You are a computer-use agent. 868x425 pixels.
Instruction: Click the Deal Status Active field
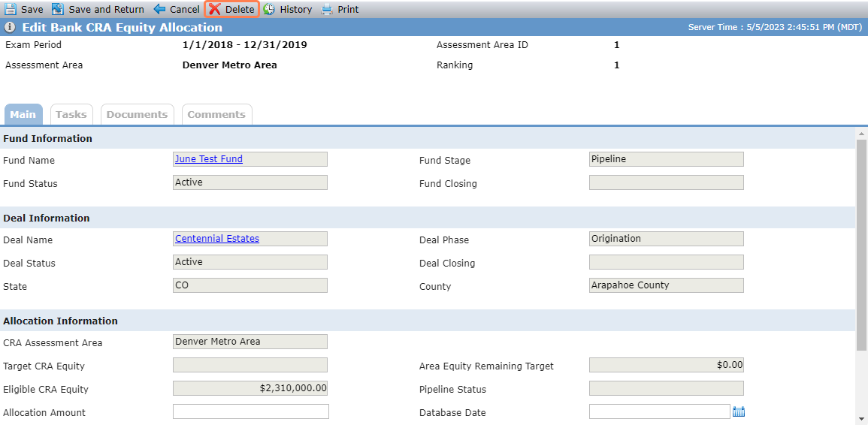(x=250, y=262)
